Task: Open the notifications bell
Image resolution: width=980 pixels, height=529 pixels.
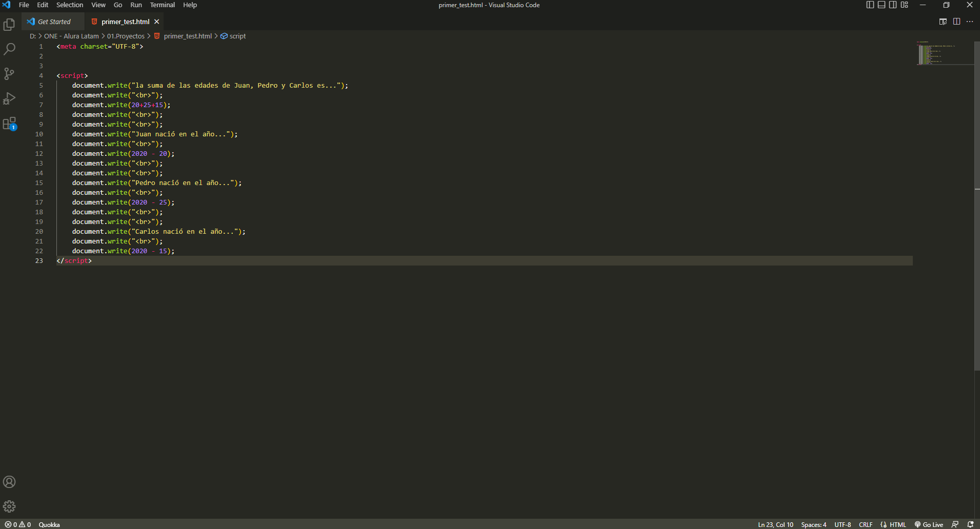Action: click(x=970, y=524)
